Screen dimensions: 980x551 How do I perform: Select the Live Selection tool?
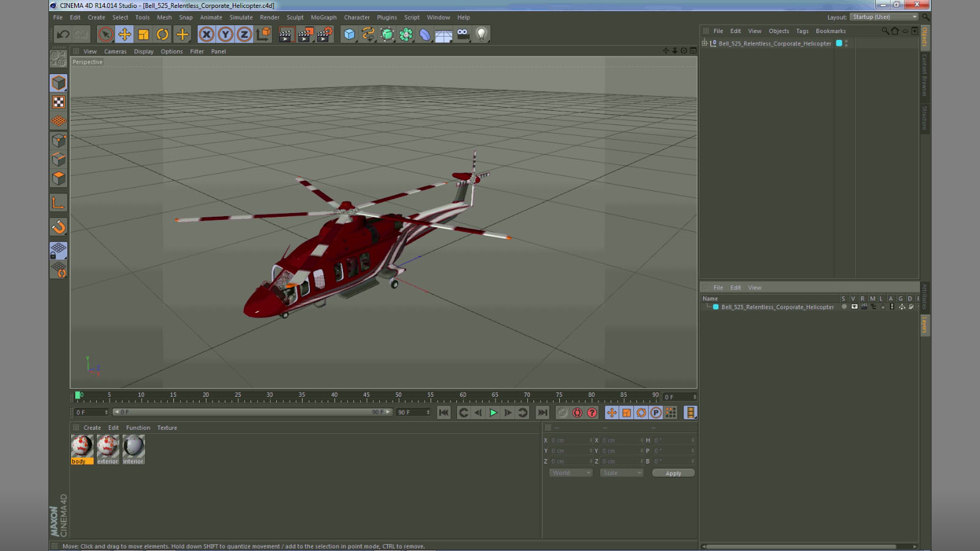point(105,34)
